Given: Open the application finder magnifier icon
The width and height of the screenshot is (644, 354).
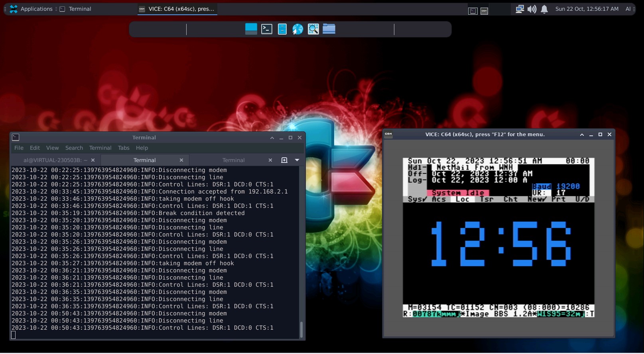Looking at the screenshot, I should coord(313,29).
